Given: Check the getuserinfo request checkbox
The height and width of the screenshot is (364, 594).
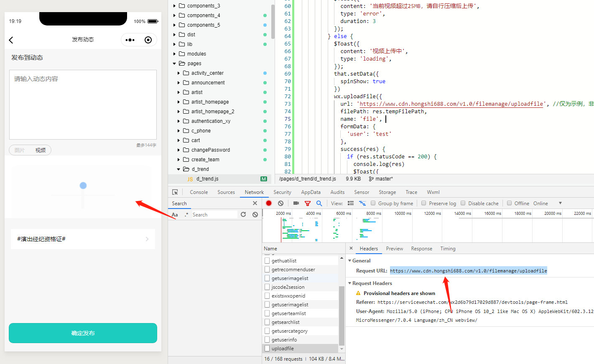Looking at the screenshot, I should [x=267, y=339].
